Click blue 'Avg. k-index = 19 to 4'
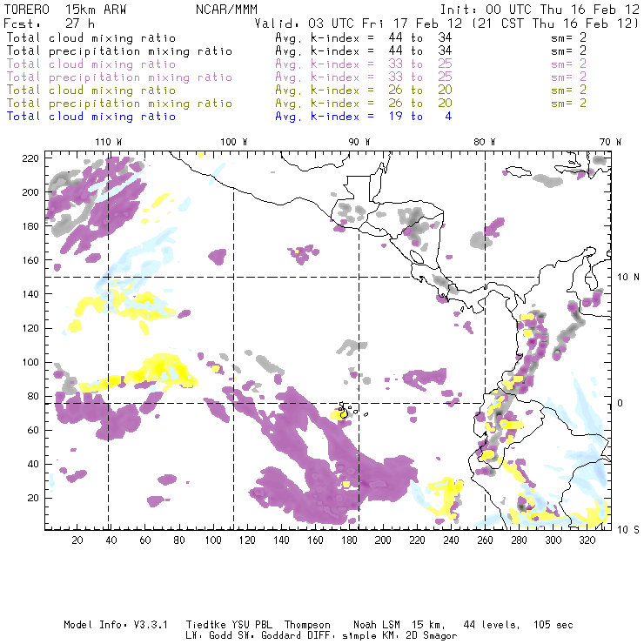Screen dimensions: 644x644 coord(364,117)
